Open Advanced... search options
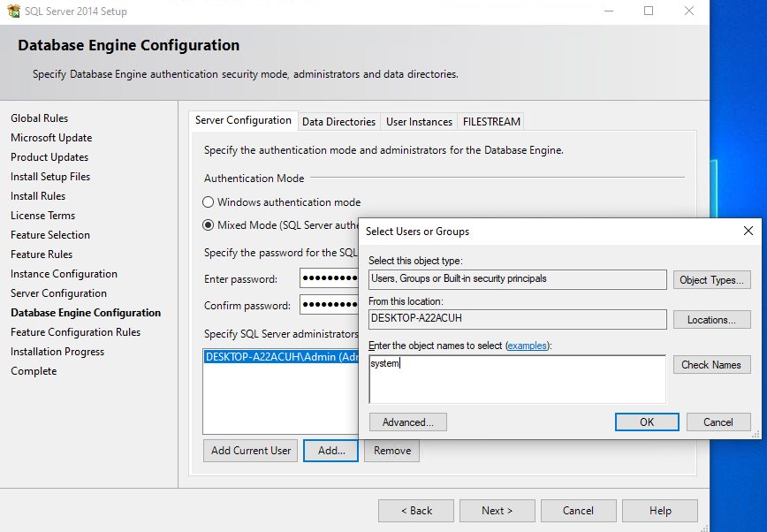Image resolution: width=767 pixels, height=532 pixels. click(408, 422)
